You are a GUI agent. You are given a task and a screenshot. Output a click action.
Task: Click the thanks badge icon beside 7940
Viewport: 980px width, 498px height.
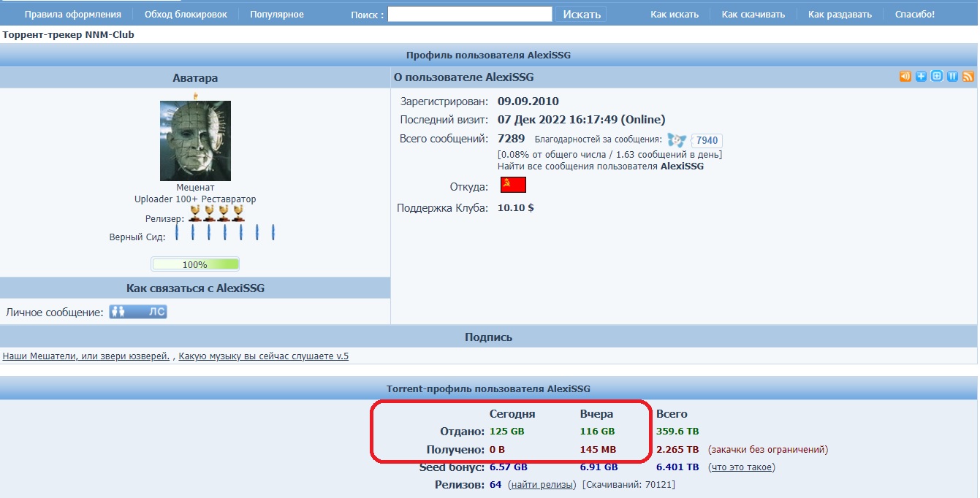coord(677,141)
